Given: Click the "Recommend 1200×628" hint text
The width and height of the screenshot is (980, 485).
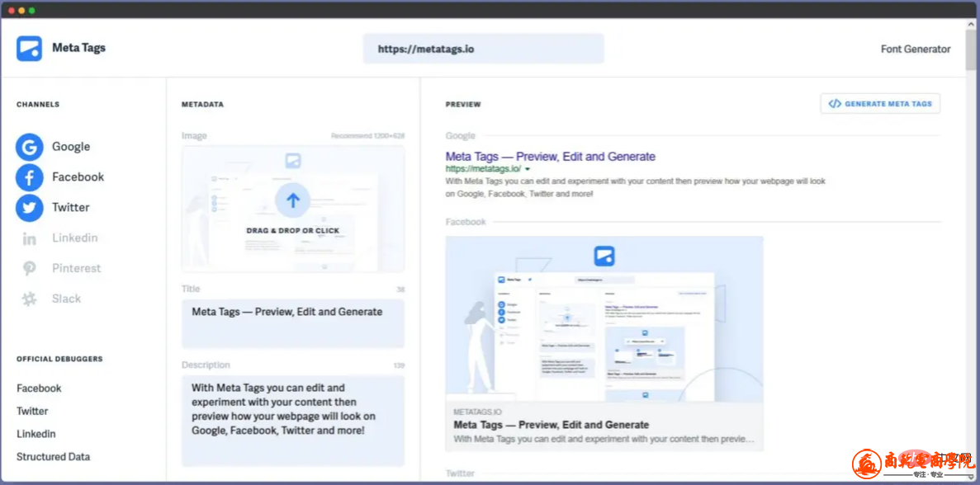Looking at the screenshot, I should (367, 136).
